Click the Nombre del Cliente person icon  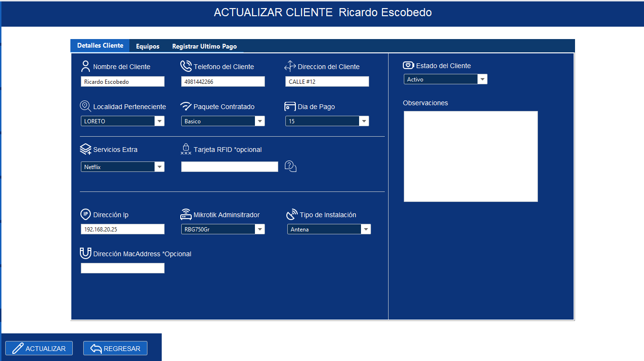(85, 66)
